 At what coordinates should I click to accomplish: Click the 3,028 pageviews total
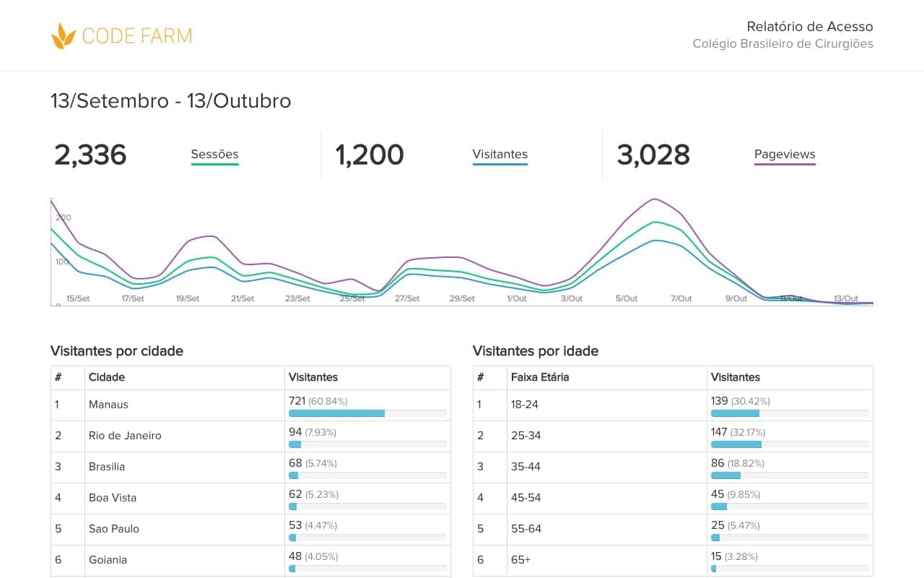pos(653,155)
